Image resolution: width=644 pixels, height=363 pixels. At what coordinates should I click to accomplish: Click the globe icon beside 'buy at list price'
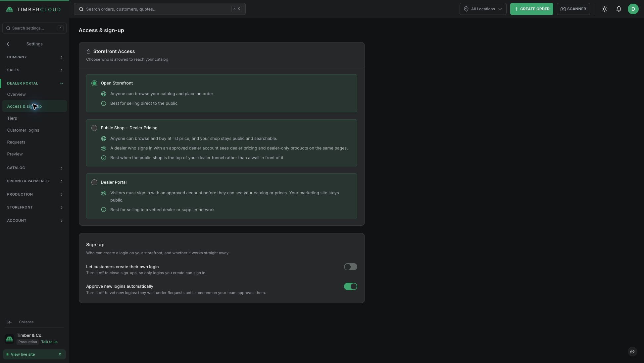click(104, 139)
